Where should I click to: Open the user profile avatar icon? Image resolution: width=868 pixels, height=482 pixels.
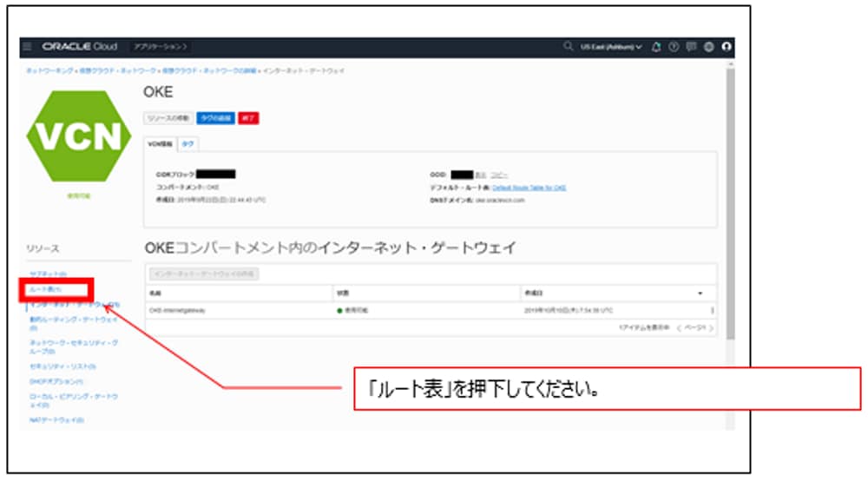click(727, 47)
